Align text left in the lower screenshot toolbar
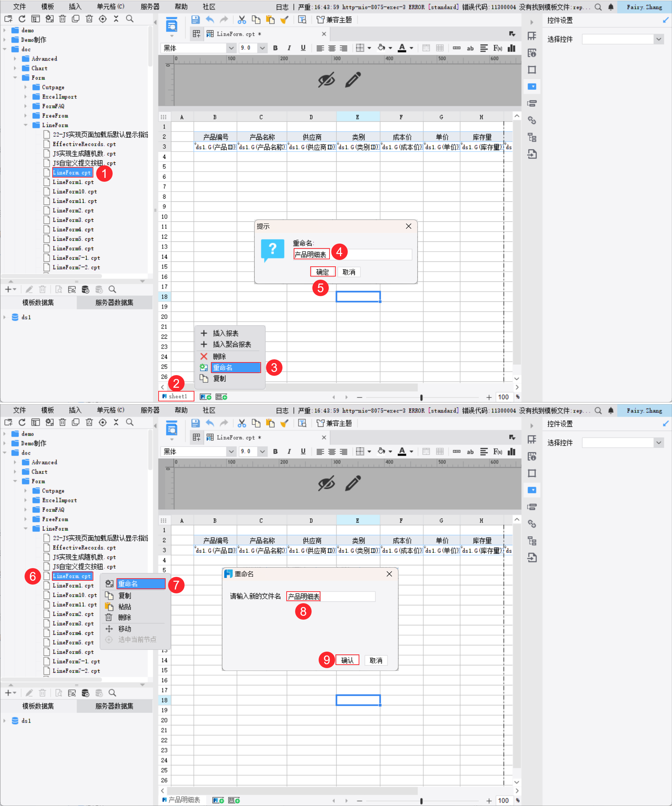This screenshot has height=806, width=672. (320, 451)
